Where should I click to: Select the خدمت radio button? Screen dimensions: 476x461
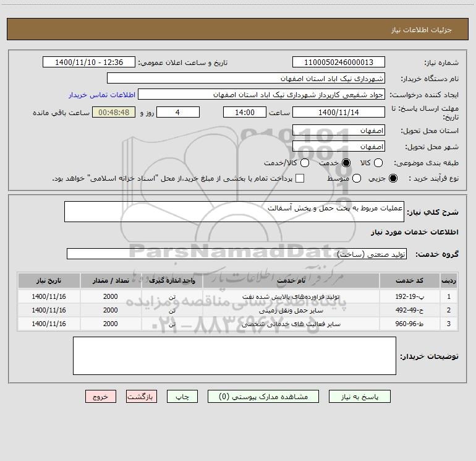point(346,163)
